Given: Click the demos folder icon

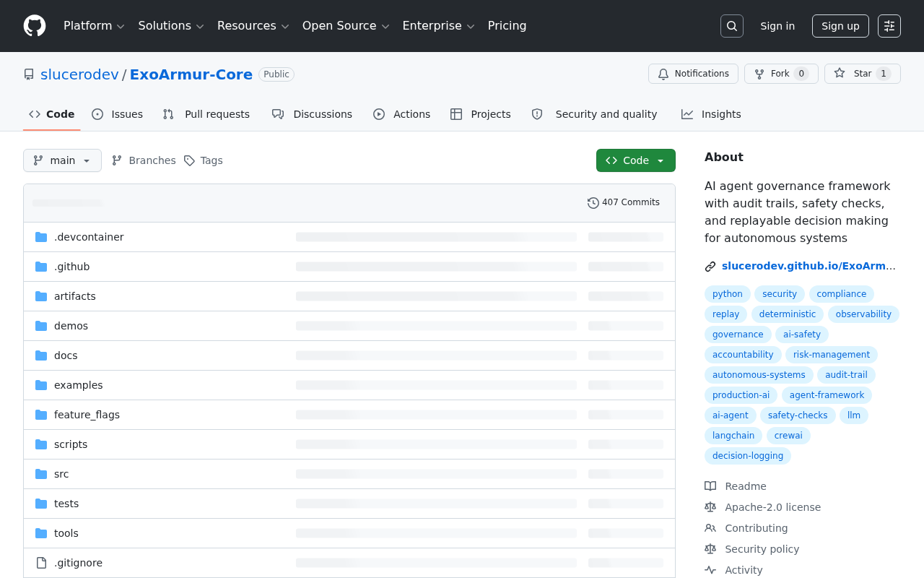Looking at the screenshot, I should click(x=41, y=326).
